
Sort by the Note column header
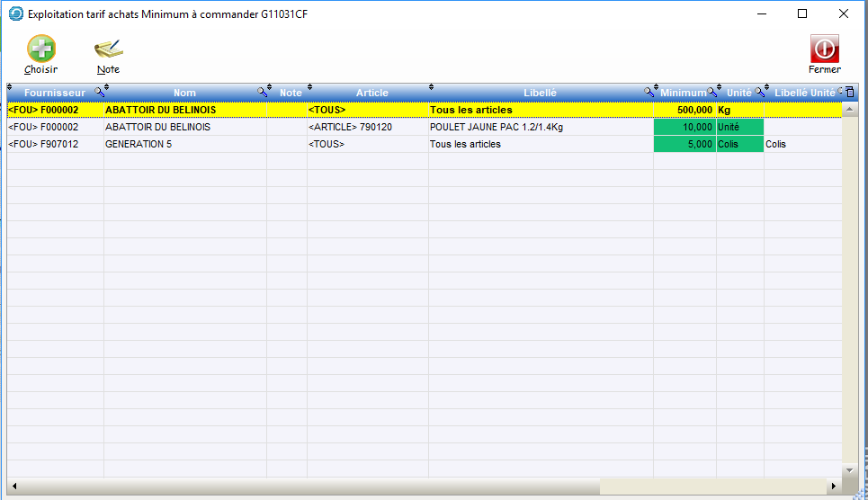(x=291, y=93)
